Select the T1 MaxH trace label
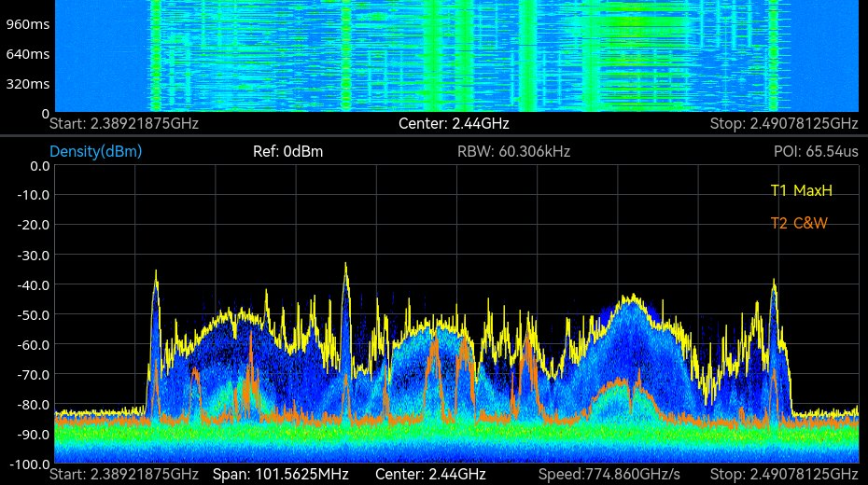The height and width of the screenshot is (485, 868). 801,190
